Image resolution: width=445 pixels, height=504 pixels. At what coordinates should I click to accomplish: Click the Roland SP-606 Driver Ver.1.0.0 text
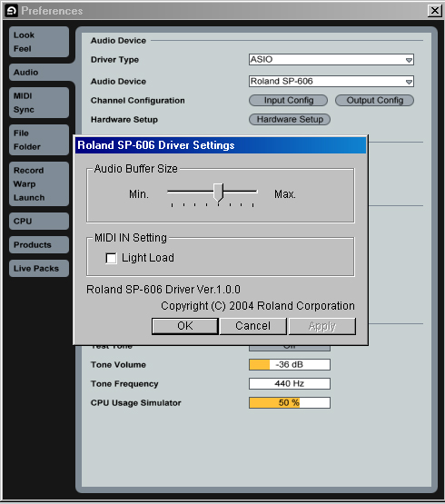point(163,290)
